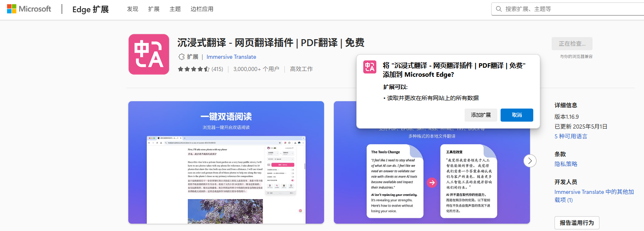Click the 正在检查... button

tap(572, 44)
